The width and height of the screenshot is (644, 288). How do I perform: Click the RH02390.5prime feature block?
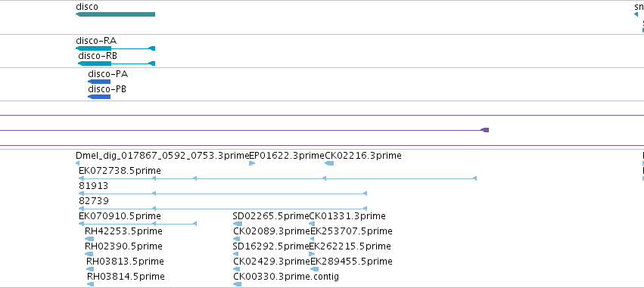coord(89,254)
